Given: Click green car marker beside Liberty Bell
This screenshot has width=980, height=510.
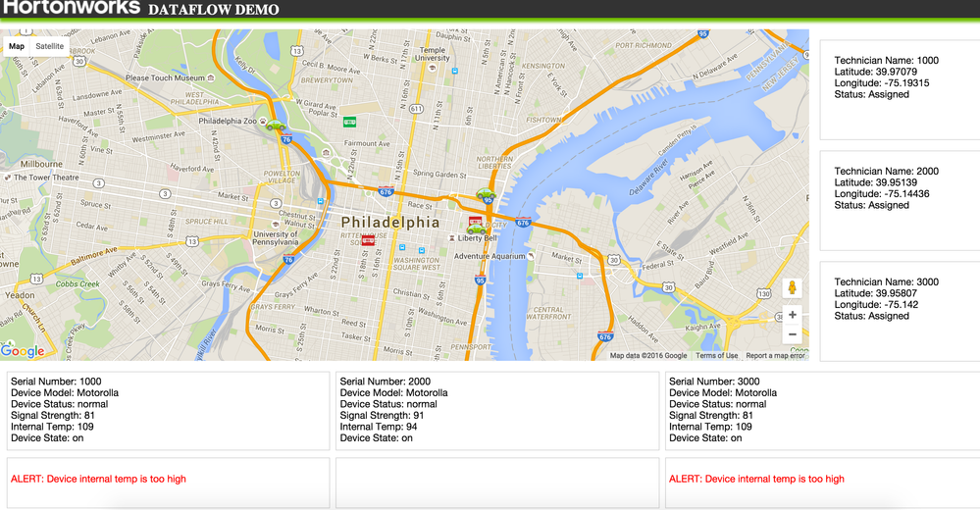Looking at the screenshot, I should [x=477, y=230].
